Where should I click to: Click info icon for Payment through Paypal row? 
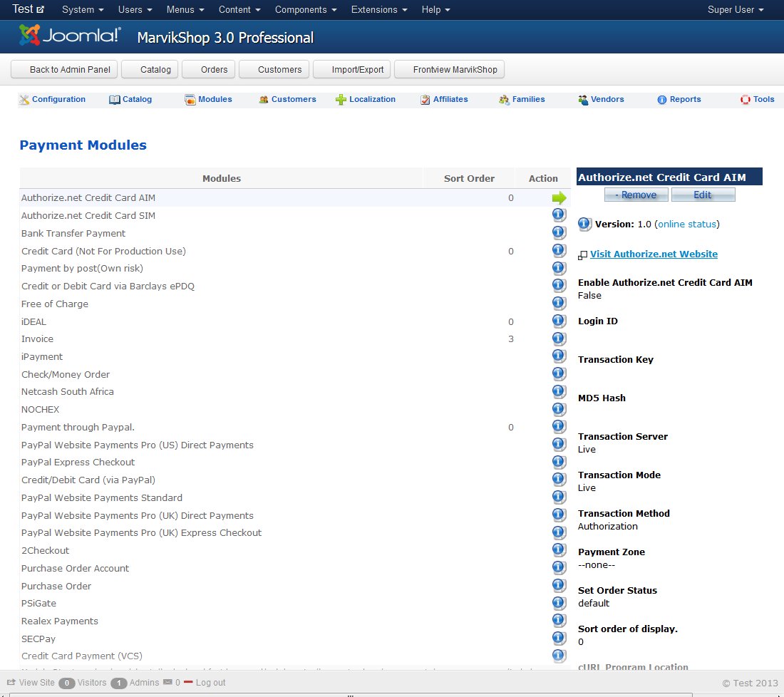pos(559,426)
